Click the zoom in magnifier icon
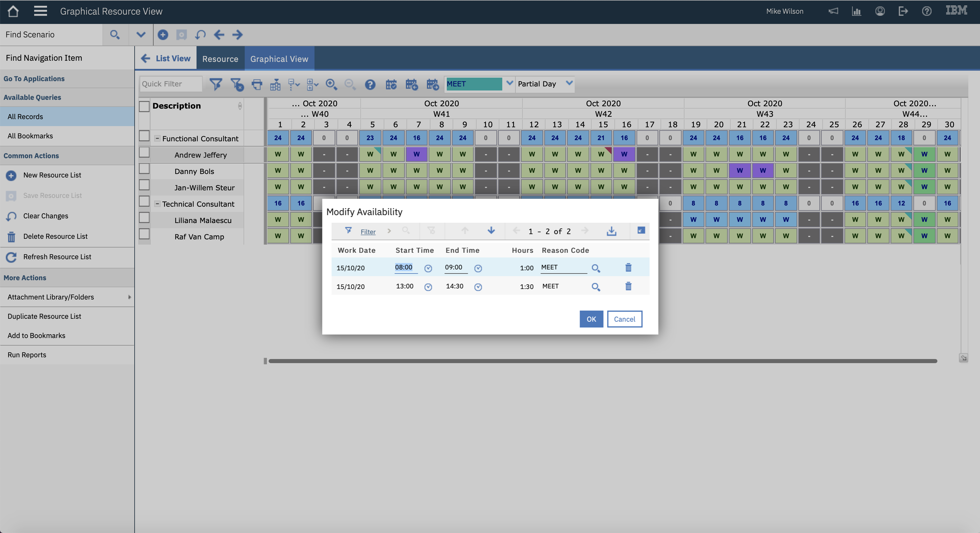 pyautogui.click(x=331, y=84)
